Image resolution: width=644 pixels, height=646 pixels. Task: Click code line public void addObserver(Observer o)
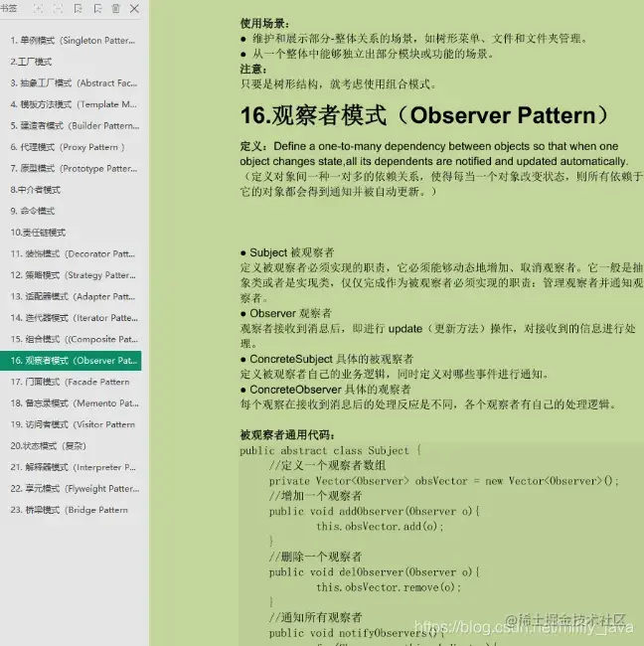[x=375, y=511]
